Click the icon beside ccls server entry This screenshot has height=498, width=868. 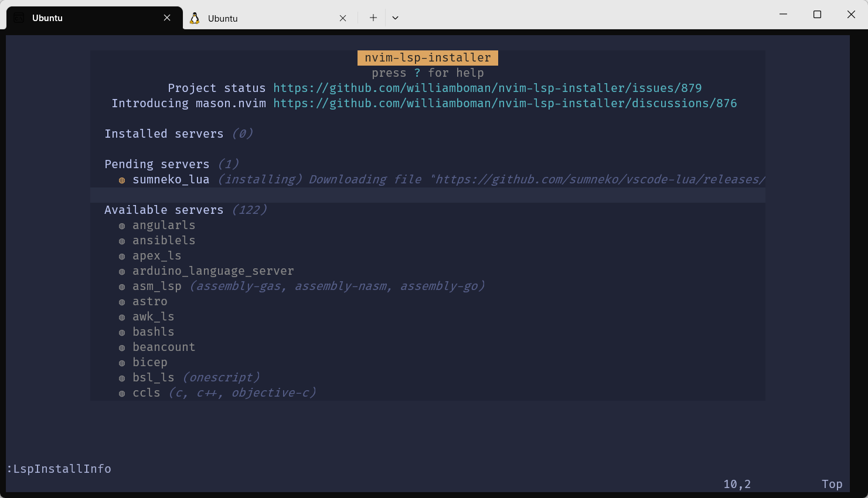(121, 393)
